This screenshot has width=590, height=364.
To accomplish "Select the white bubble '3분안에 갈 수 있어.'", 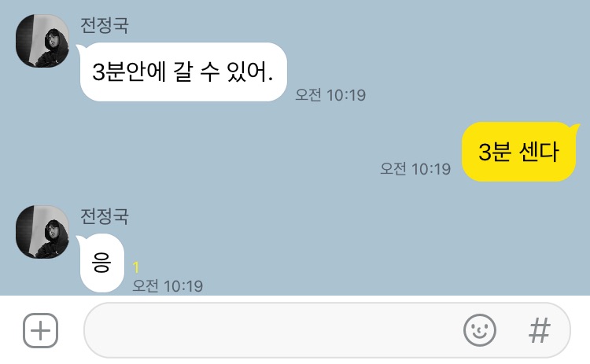I will coord(183,72).
